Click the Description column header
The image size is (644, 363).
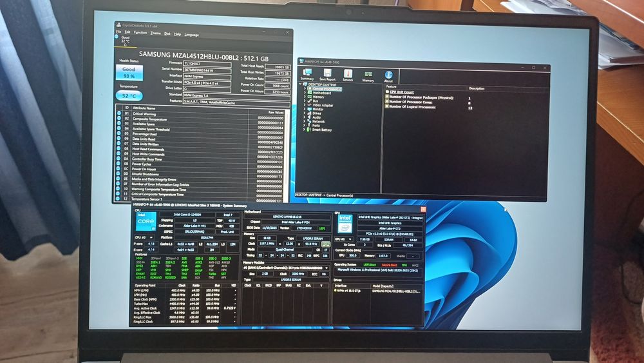point(477,88)
